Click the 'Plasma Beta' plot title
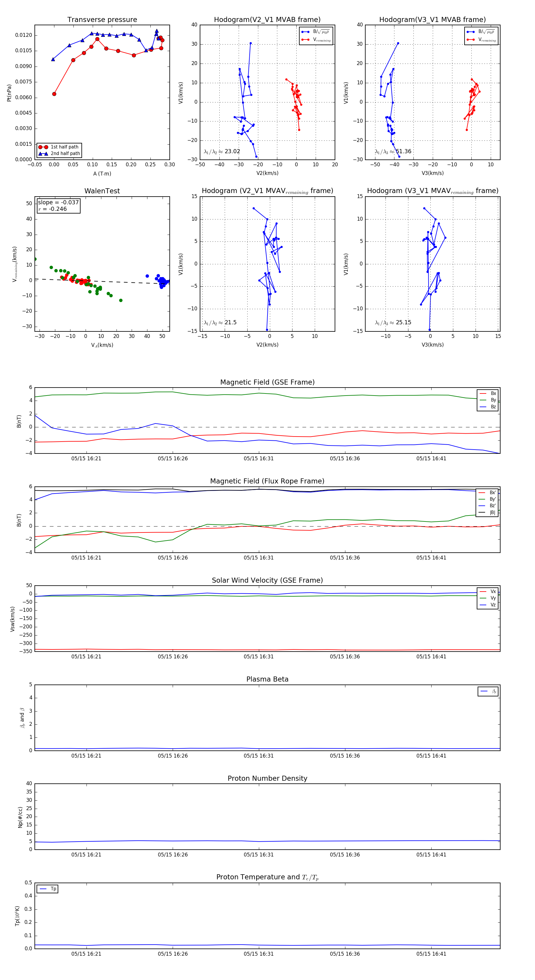The width and height of the screenshot is (535, 980). pyautogui.click(x=267, y=679)
